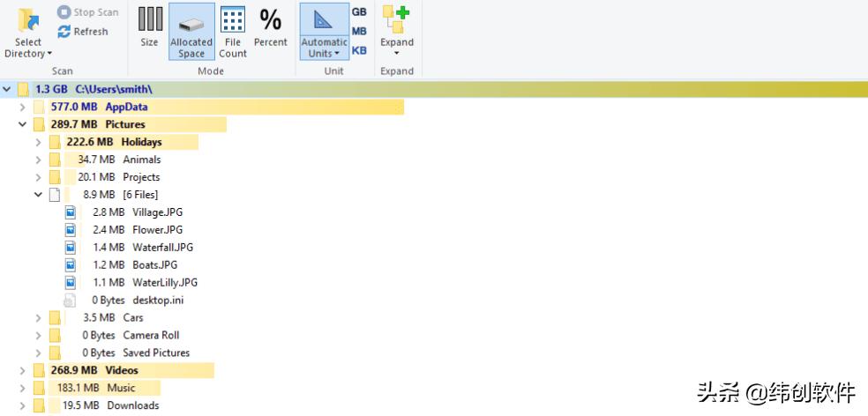This screenshot has width=868, height=416.
Task: Click the Projects folder icon
Action: click(x=55, y=177)
